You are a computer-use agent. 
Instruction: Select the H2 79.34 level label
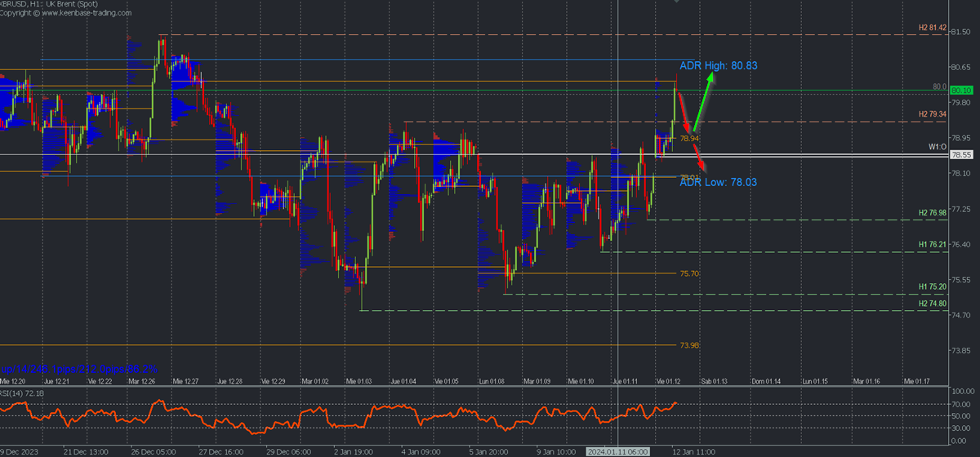click(x=932, y=114)
